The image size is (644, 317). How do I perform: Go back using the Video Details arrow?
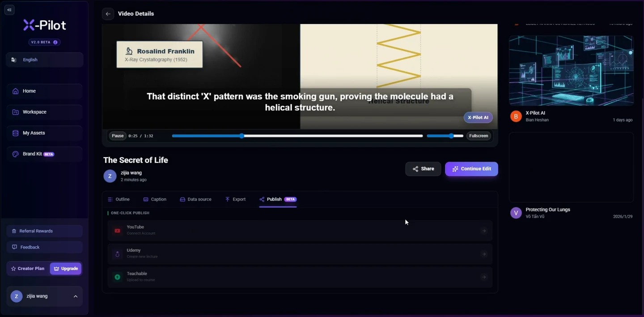pos(108,14)
